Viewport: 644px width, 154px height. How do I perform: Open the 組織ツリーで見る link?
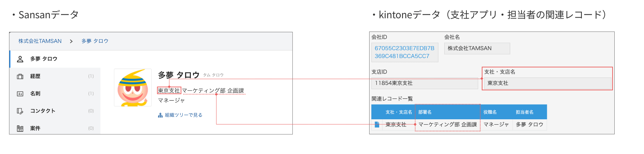[x=183, y=115]
